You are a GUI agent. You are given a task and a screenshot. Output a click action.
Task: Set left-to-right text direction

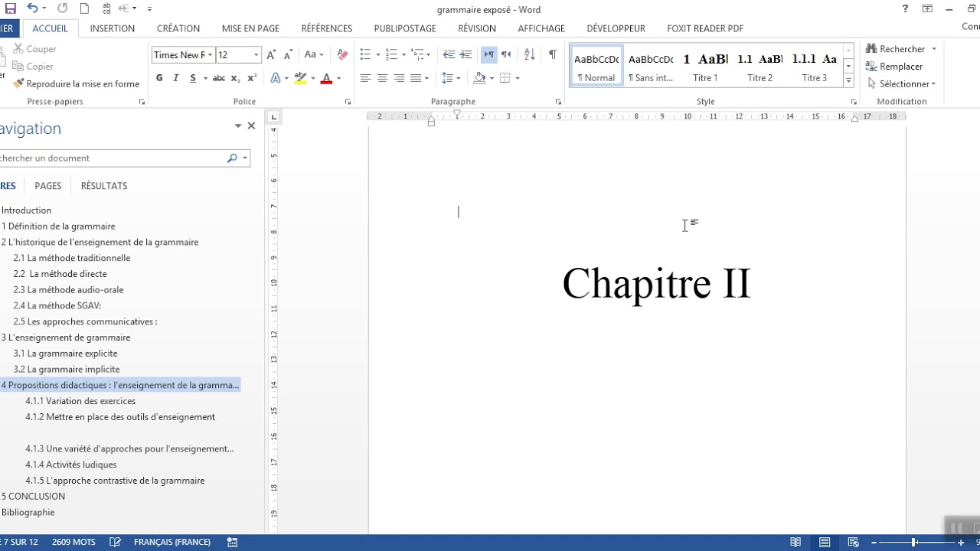(x=488, y=55)
